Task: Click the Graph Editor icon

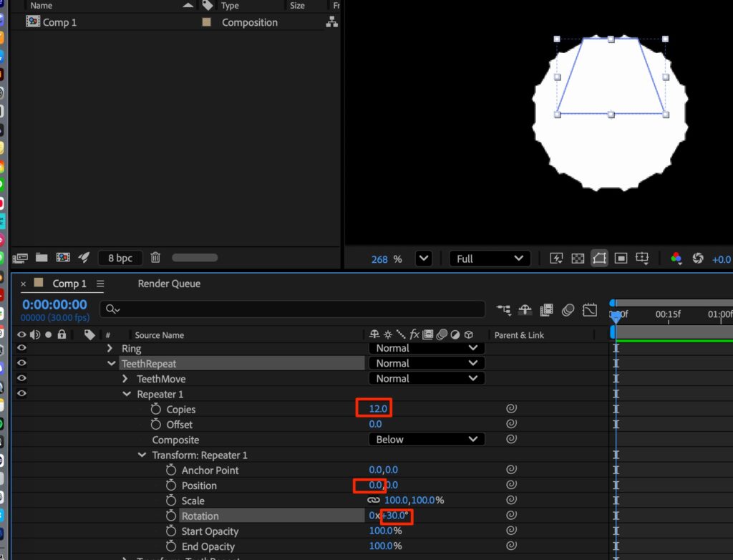Action: 590,310
